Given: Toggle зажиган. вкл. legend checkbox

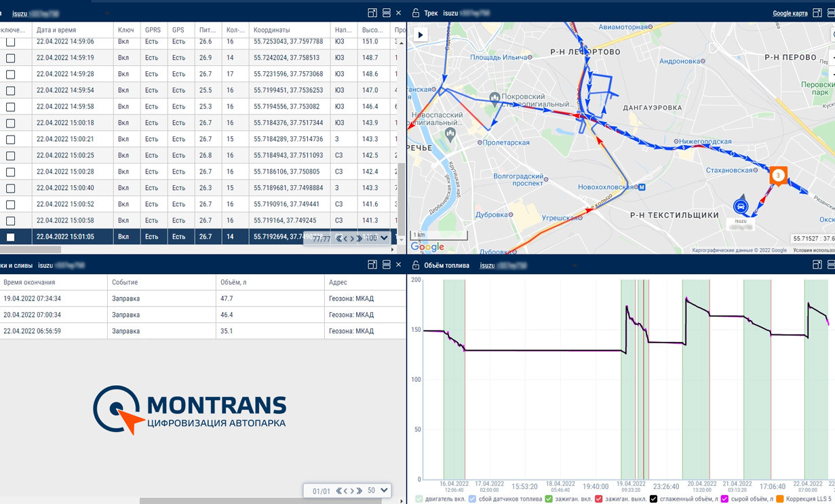Looking at the screenshot, I should [549, 499].
